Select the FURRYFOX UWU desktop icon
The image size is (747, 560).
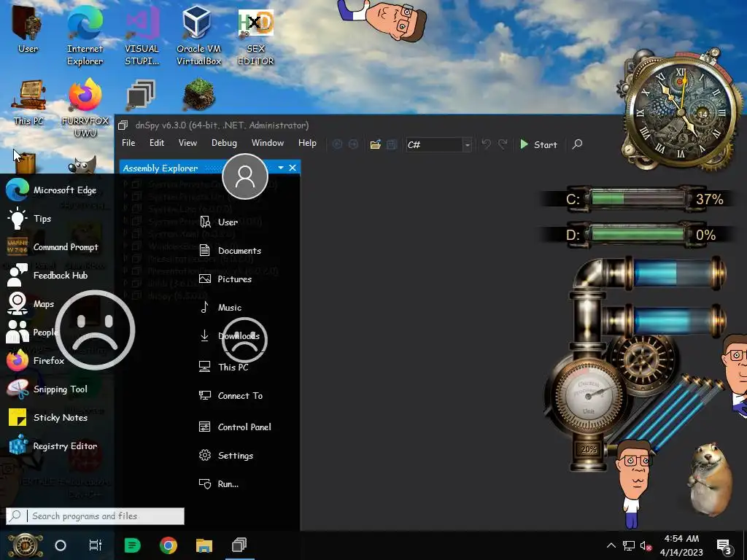(85, 108)
